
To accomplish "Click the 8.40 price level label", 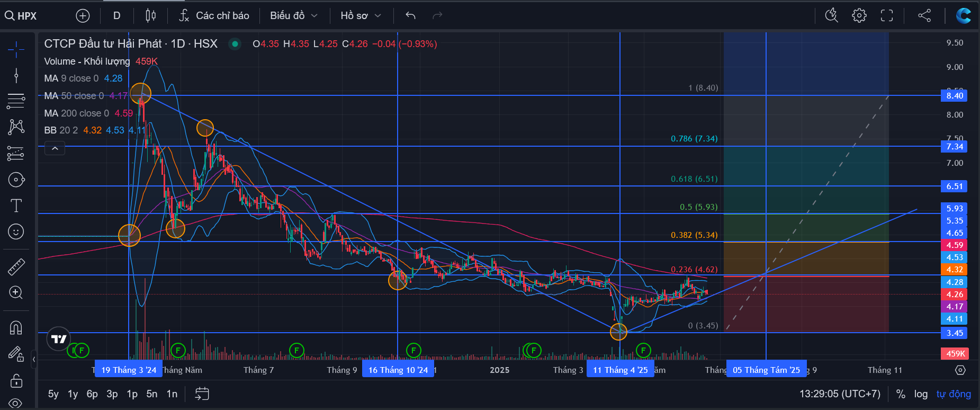I will coord(955,96).
